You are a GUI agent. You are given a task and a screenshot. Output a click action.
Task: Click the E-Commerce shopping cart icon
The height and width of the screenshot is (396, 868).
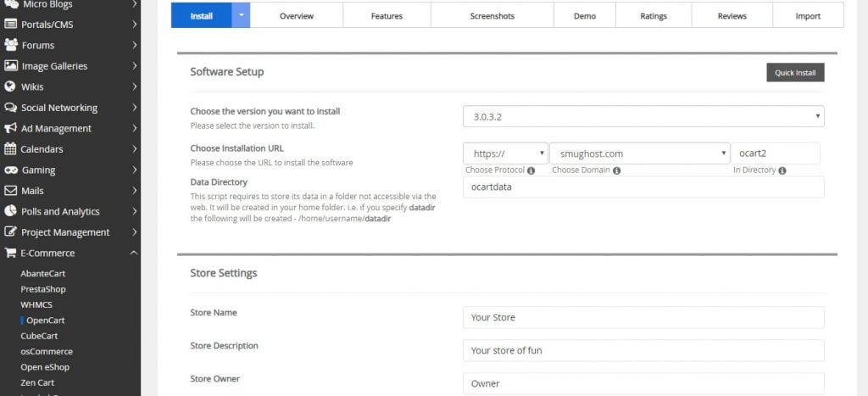pos(10,253)
